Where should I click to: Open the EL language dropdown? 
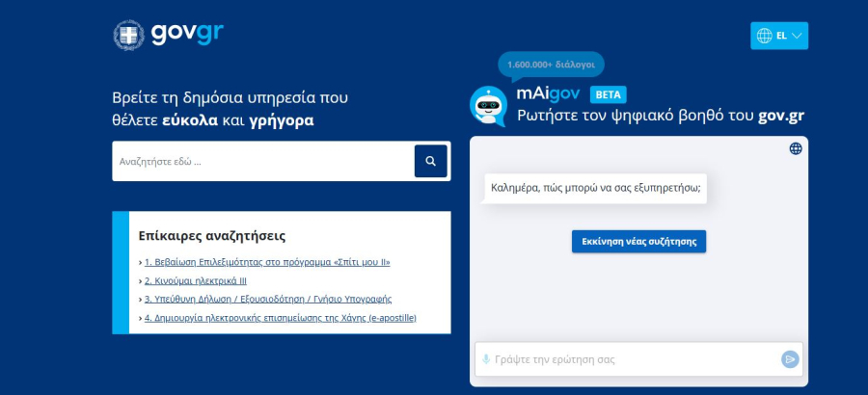(x=779, y=36)
